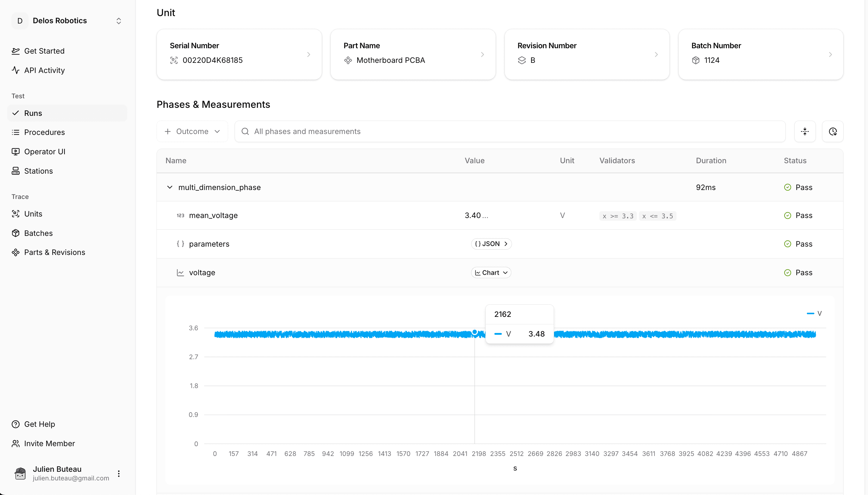Image resolution: width=868 pixels, height=495 pixels.
Task: Open the Stations page
Action: click(38, 171)
